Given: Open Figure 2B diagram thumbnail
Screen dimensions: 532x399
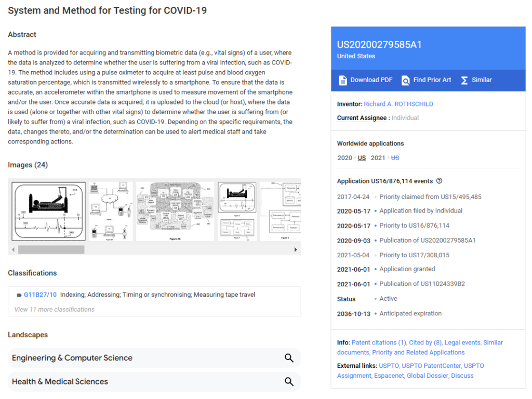Looking at the screenshot, I should click(x=175, y=211).
